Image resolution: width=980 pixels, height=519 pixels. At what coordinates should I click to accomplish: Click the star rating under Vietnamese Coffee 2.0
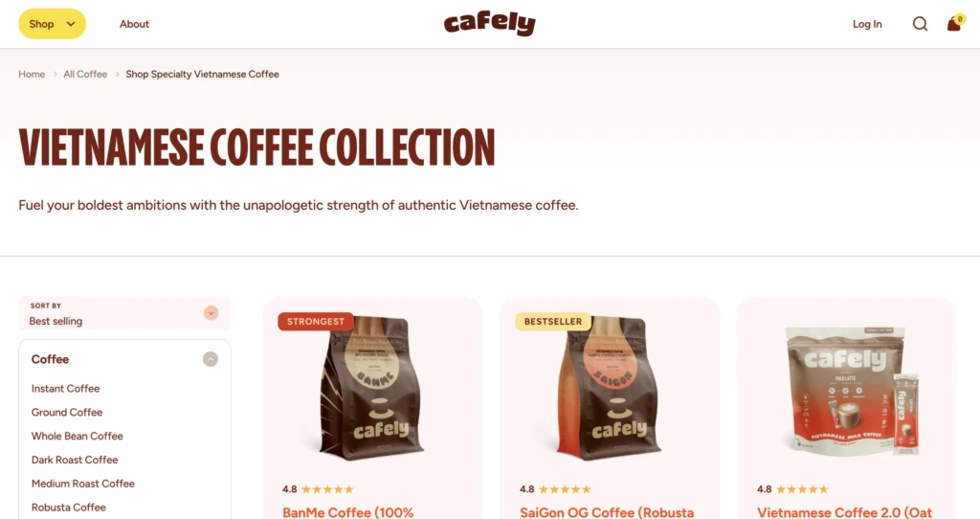[793, 489]
